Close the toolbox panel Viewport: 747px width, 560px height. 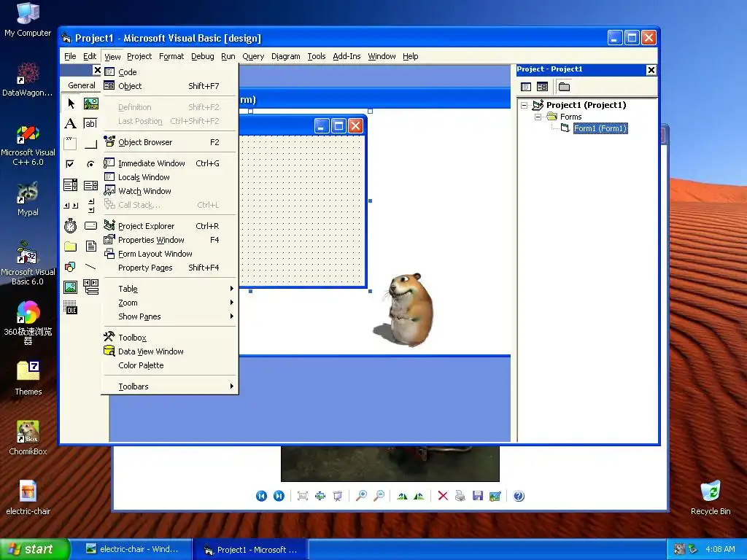click(97, 70)
